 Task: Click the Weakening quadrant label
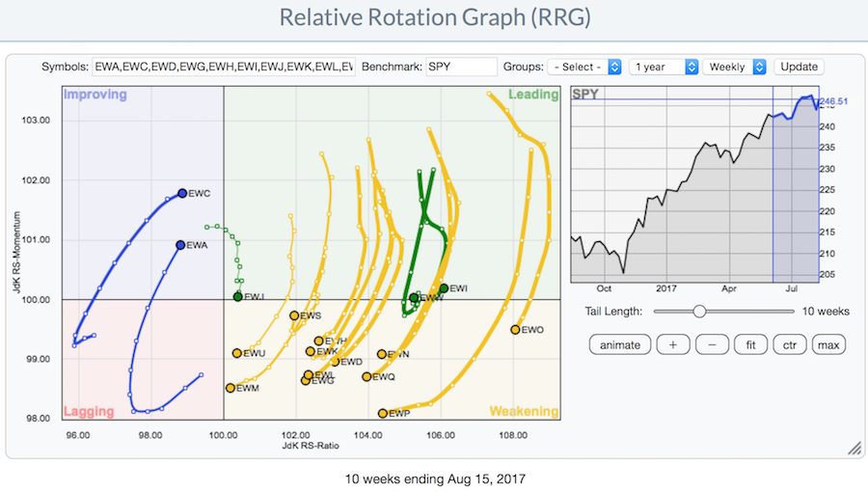[x=524, y=411]
